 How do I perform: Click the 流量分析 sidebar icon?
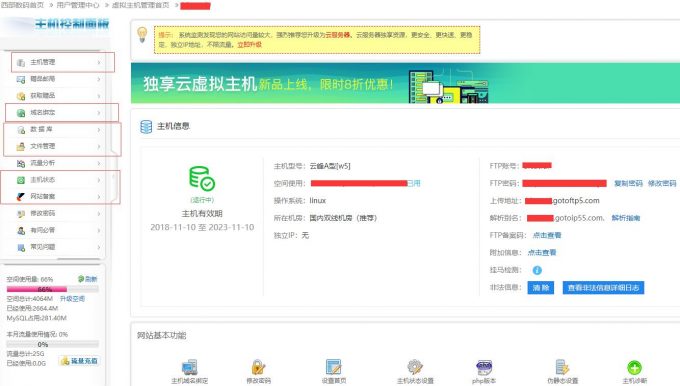21,164
